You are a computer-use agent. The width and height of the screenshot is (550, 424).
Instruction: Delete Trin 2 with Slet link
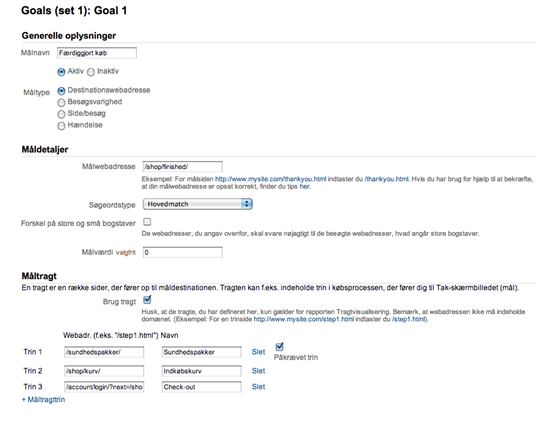[258, 371]
